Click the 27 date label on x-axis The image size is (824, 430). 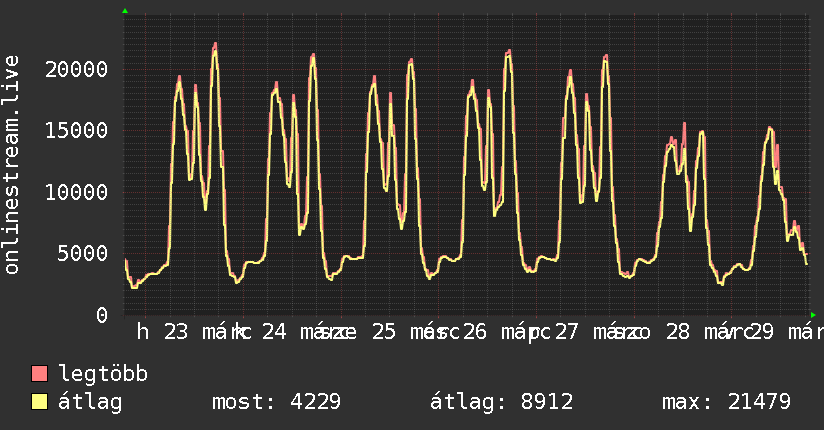click(x=566, y=332)
